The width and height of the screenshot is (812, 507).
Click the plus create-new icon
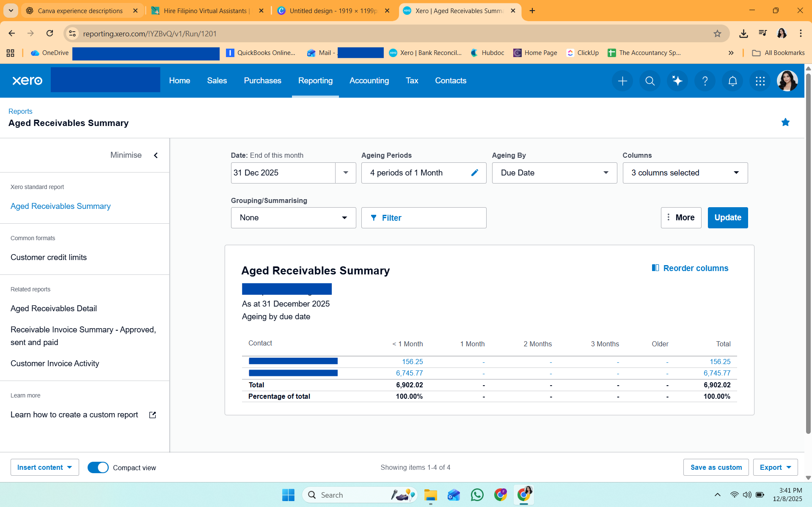click(622, 81)
